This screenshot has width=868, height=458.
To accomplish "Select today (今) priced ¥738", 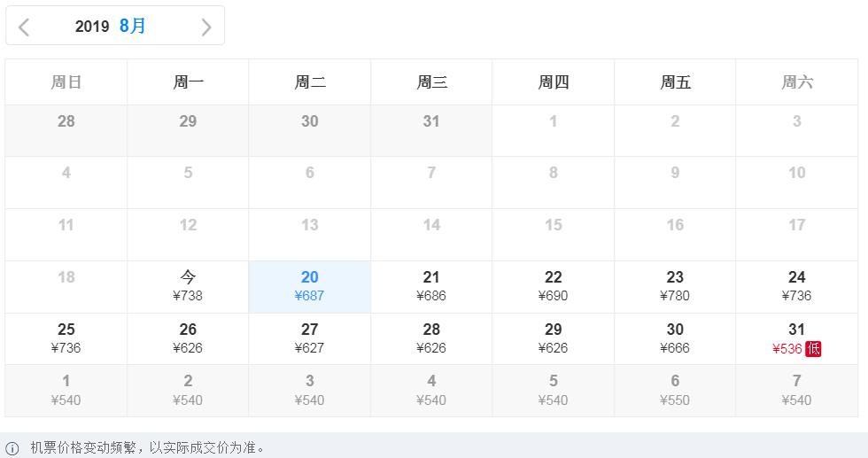I will [188, 286].
